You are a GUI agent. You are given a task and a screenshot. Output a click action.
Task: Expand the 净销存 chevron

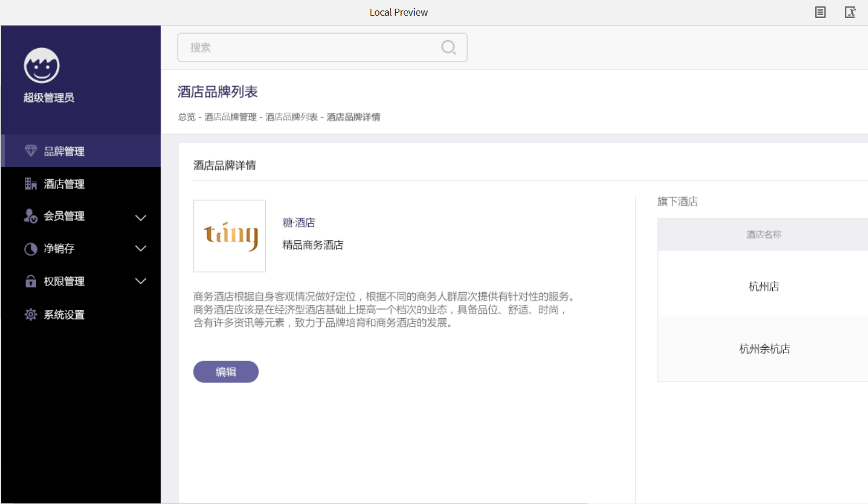click(x=140, y=249)
